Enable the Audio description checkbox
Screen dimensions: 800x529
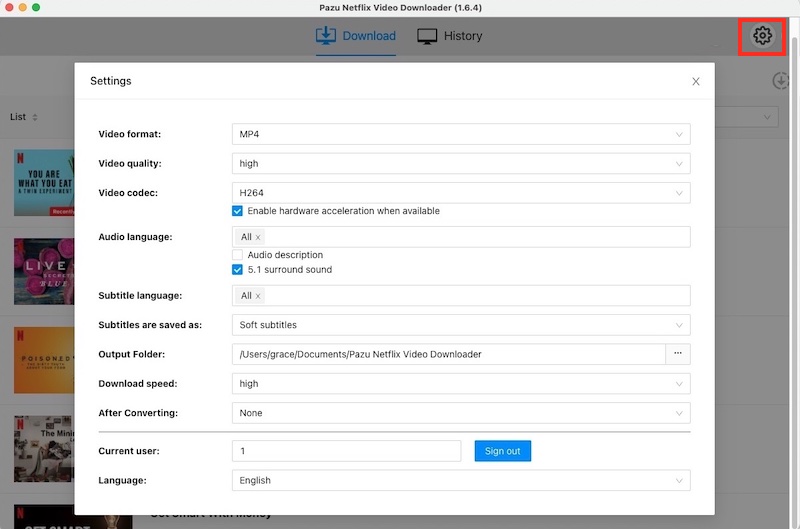(237, 255)
